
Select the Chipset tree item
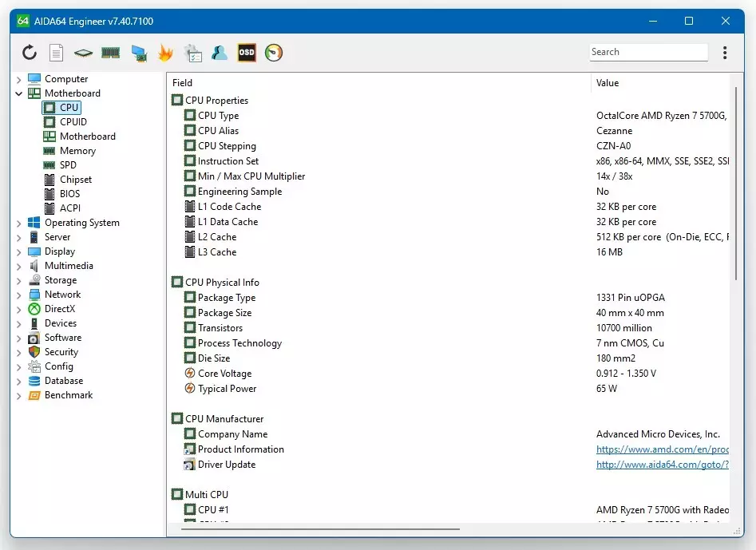point(76,180)
